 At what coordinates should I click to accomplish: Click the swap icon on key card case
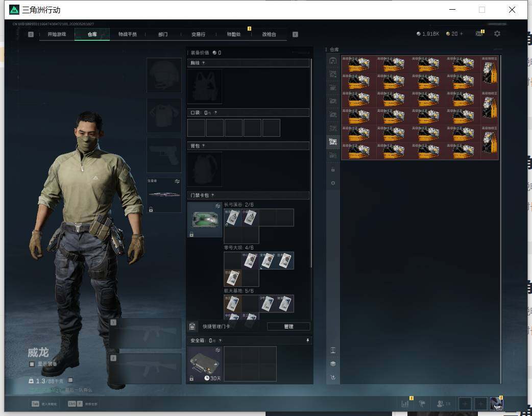218,206
